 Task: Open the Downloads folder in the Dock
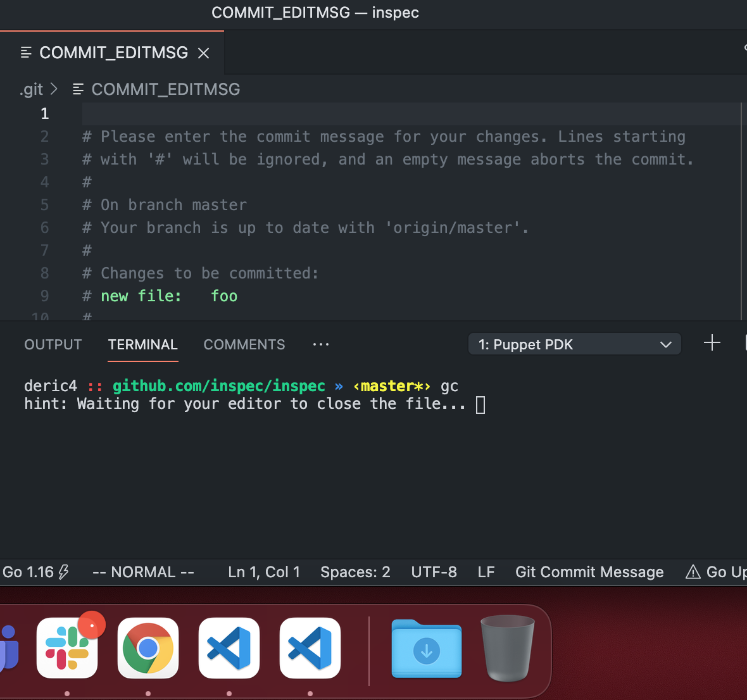[x=426, y=648]
